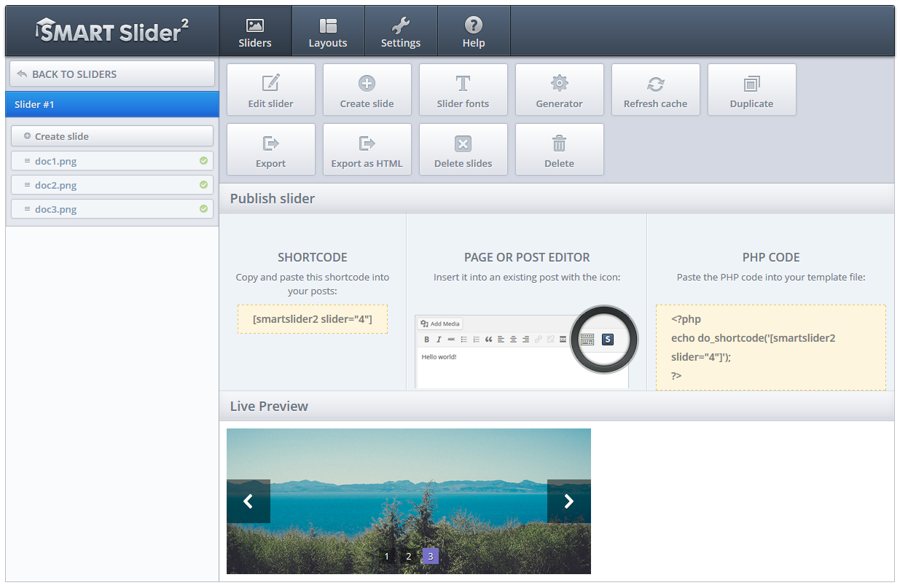The width and height of the screenshot is (900, 588).
Task: Open the doc1.png slide
Action: (112, 161)
